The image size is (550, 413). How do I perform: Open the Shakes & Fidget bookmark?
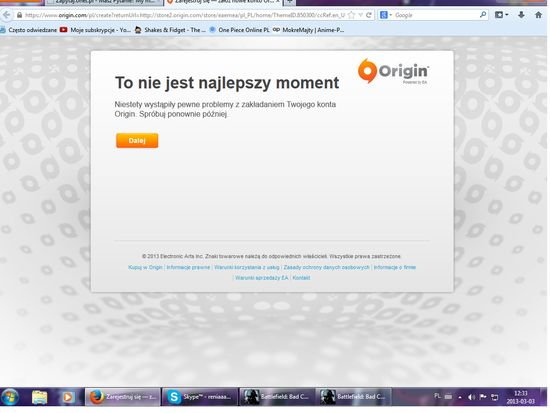170,30
